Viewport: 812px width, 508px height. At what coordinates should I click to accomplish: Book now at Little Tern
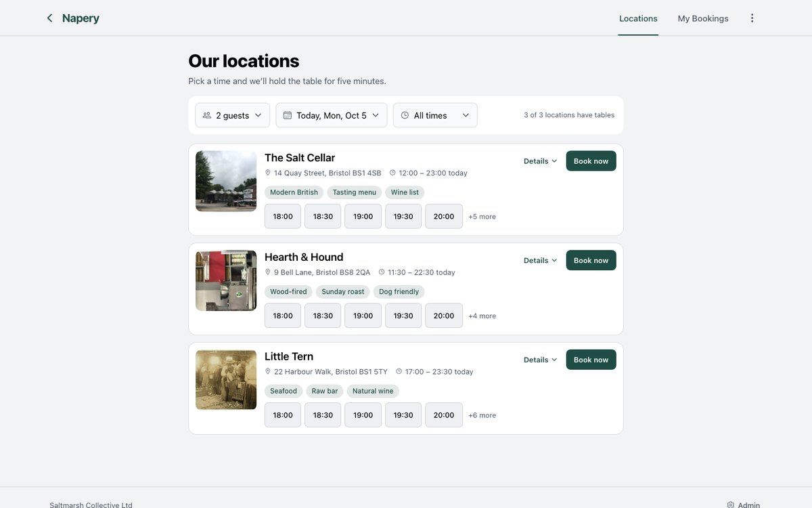coord(591,360)
